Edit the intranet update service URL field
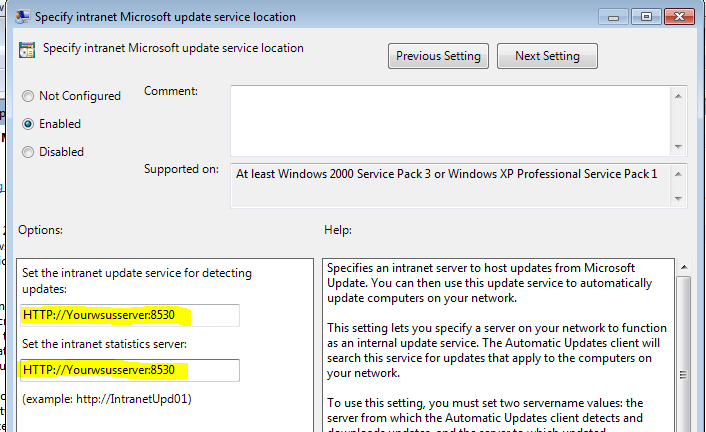The height and width of the screenshot is (432, 706). (130, 315)
